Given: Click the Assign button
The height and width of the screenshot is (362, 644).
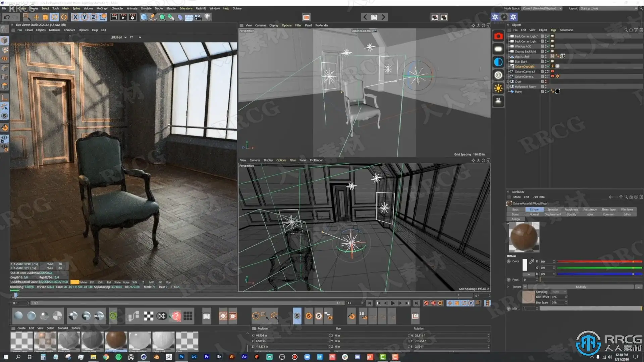Looking at the screenshot, I should point(516,219).
